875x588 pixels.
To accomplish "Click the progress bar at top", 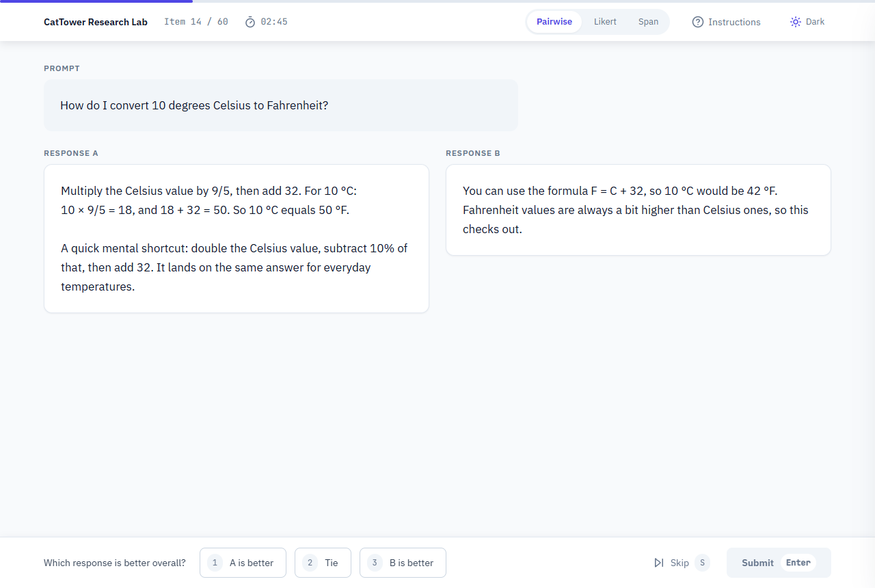I will (x=437, y=1).
